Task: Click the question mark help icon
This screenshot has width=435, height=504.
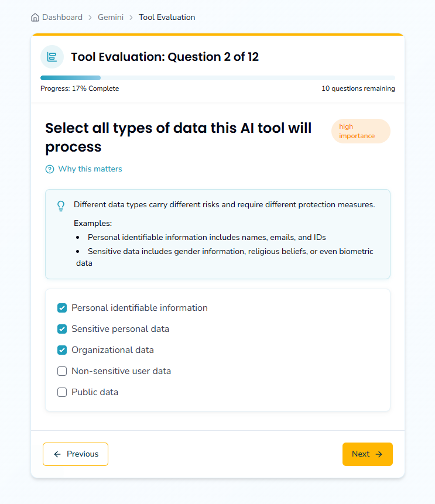Action: [x=50, y=169]
